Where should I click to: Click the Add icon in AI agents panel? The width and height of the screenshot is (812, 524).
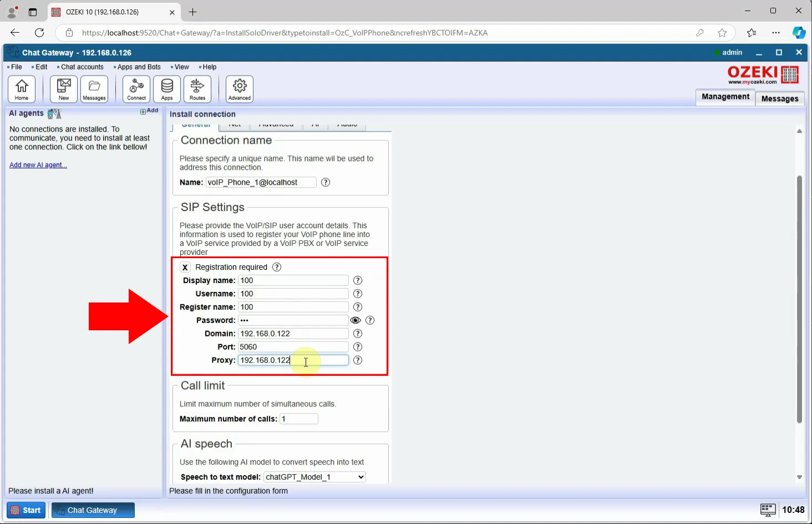149,111
